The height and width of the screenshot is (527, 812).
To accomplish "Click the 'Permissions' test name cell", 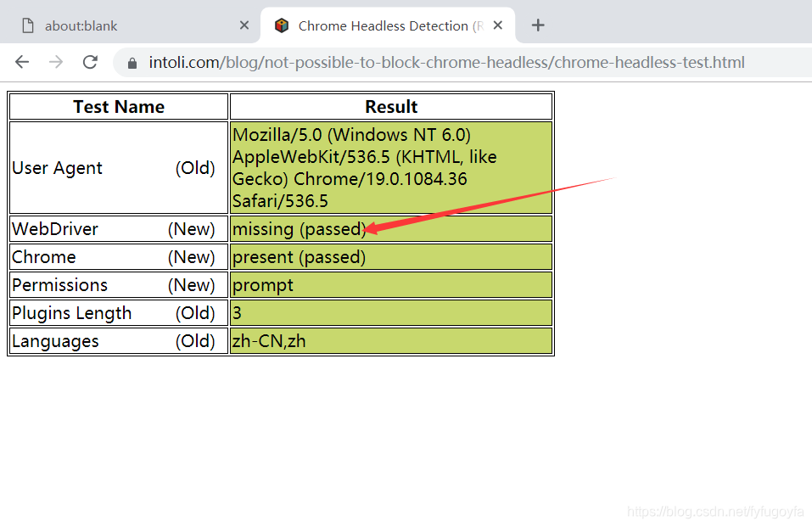I will pyautogui.click(x=119, y=284).
